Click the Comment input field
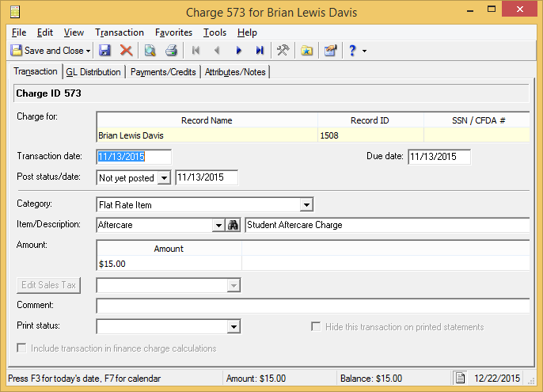This screenshot has width=543, height=392. [x=313, y=306]
